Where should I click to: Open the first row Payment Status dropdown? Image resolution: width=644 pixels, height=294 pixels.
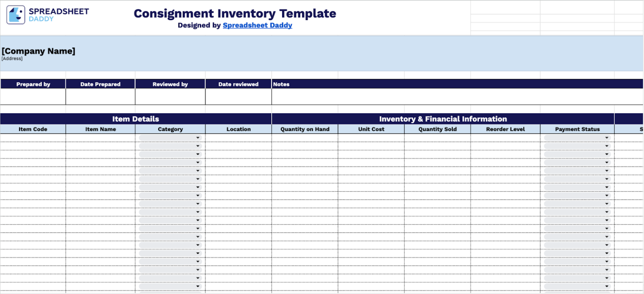(607, 137)
